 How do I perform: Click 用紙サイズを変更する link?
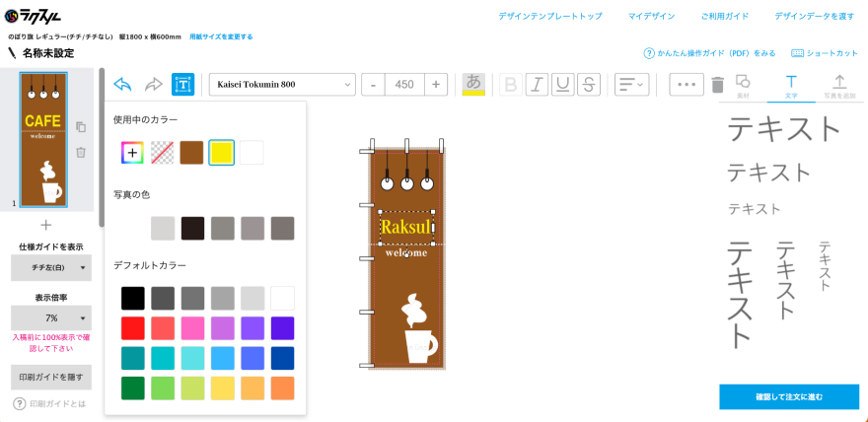point(221,37)
